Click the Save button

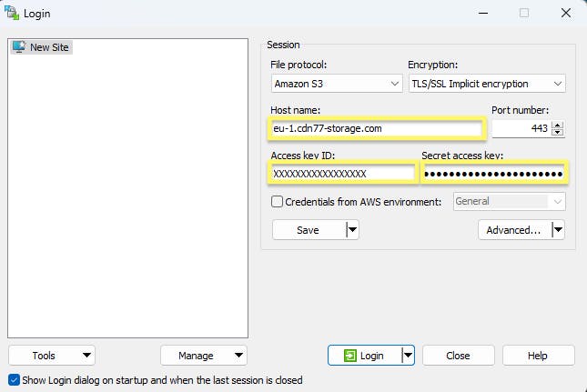308,230
